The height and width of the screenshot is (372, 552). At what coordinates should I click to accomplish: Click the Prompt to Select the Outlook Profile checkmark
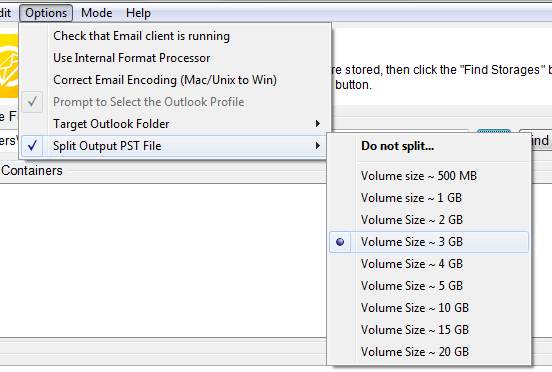(x=32, y=102)
